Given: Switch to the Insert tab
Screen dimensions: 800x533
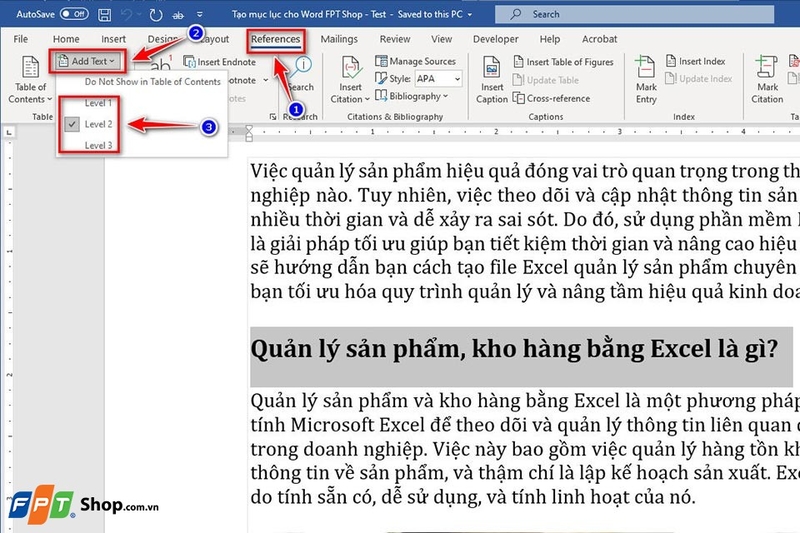Looking at the screenshot, I should [113, 39].
